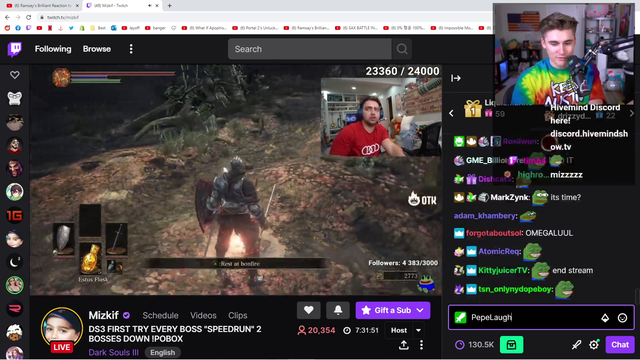This screenshot has height=360, width=640.
Task: Open forgotaboutsol's chat username
Action: (493, 233)
